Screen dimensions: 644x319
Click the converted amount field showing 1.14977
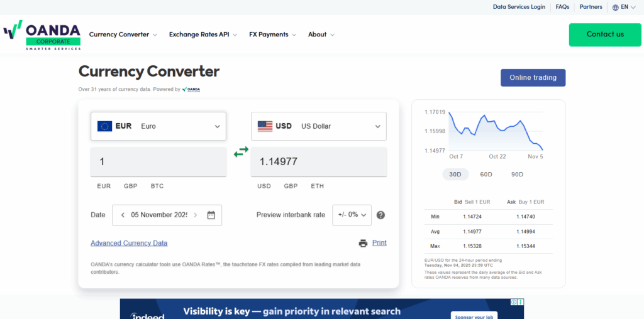pos(319,161)
